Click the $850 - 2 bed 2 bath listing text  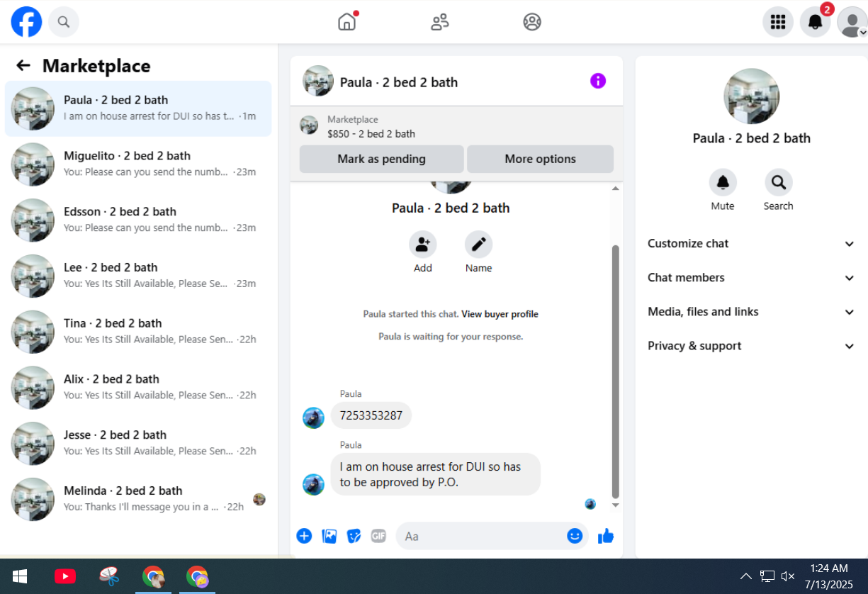(371, 133)
